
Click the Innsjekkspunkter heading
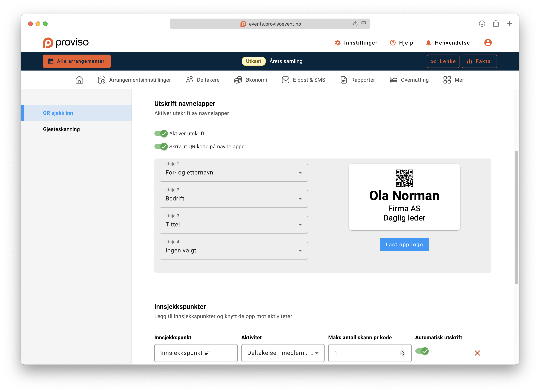pyautogui.click(x=180, y=307)
